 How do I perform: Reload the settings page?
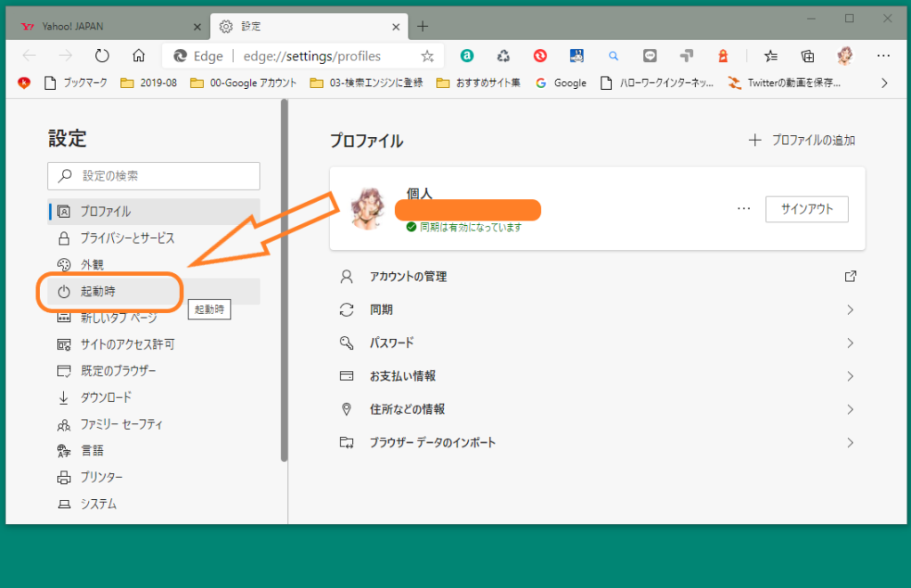[102, 55]
